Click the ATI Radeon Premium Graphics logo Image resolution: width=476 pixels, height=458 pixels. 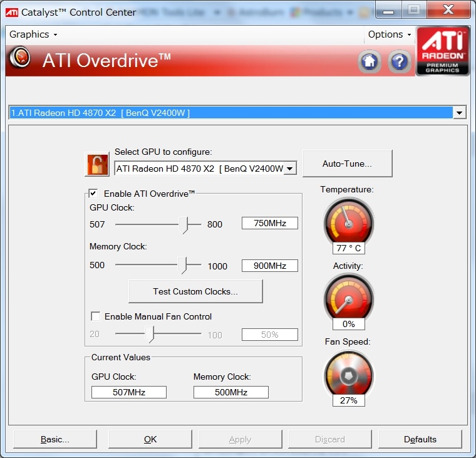[x=442, y=51]
